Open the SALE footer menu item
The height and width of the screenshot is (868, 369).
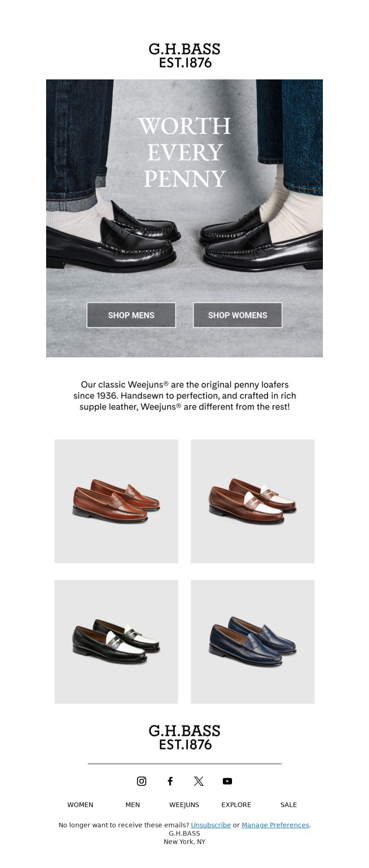pos(288,804)
